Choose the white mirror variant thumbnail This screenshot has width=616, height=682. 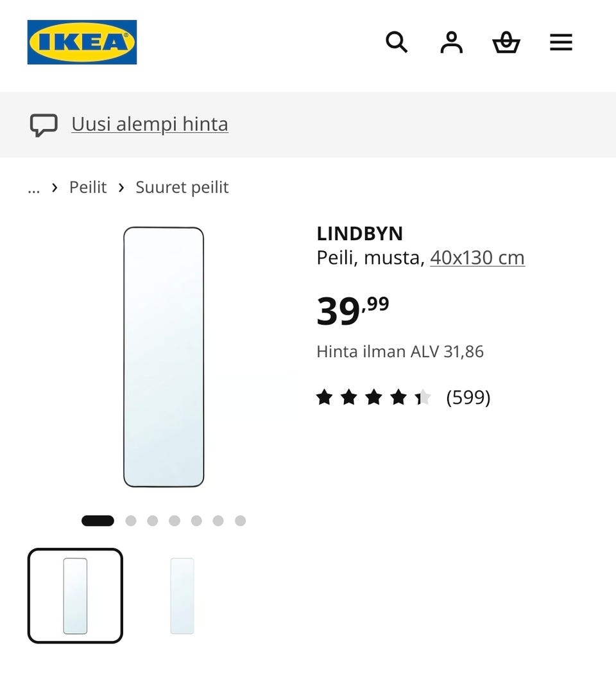coord(182,596)
